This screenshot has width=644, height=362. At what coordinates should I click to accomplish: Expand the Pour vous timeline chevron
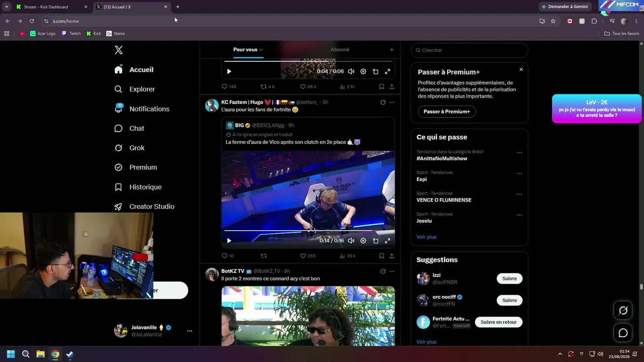(261, 50)
